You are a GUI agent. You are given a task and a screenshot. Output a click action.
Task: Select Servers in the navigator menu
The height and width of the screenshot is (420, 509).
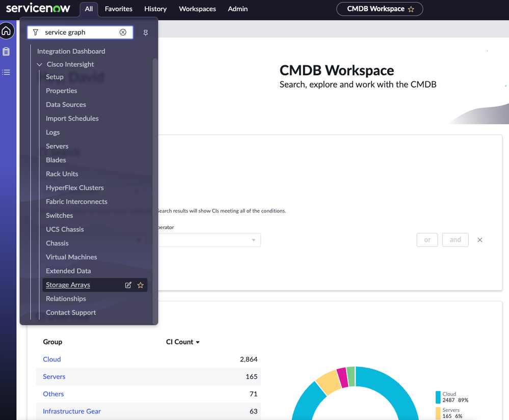point(57,146)
